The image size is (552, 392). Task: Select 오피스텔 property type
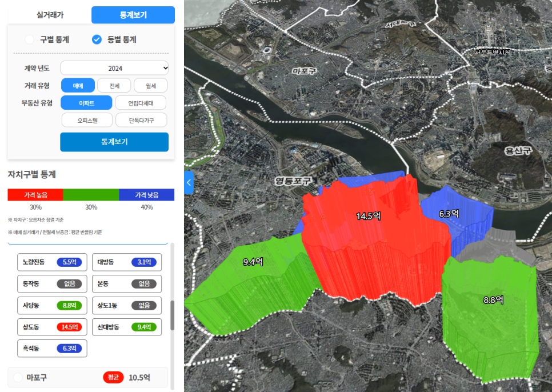coord(87,120)
